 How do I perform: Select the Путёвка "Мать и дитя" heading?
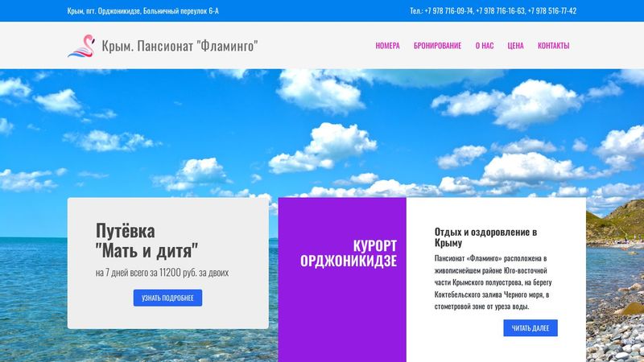(x=147, y=241)
